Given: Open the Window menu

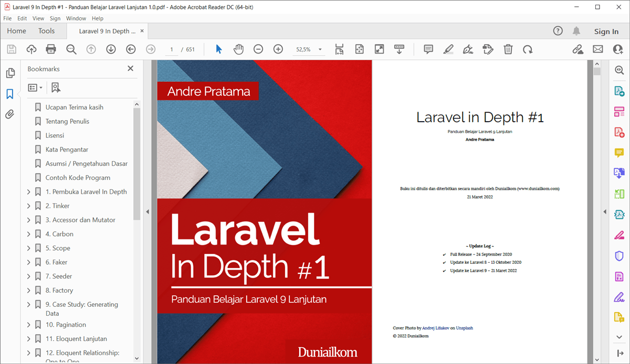Looking at the screenshot, I should pyautogui.click(x=76, y=18).
